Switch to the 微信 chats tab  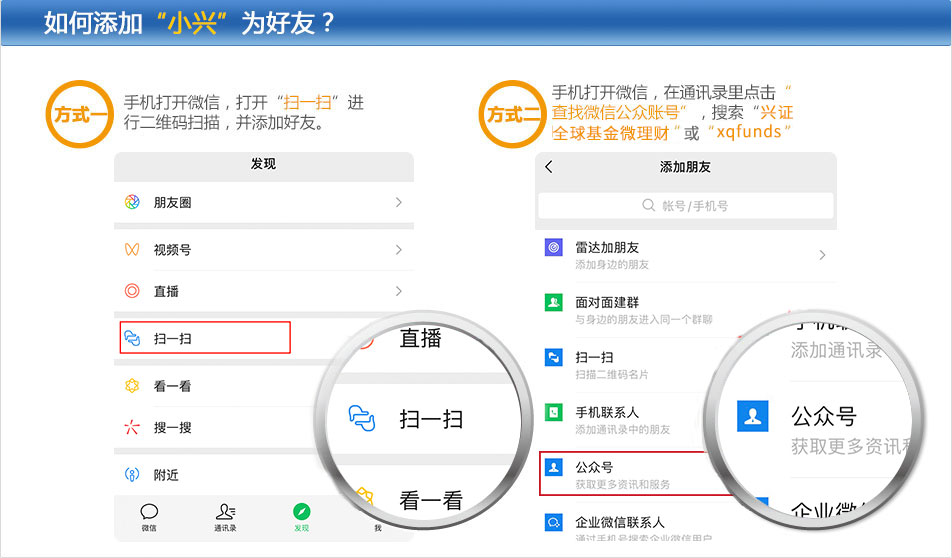(x=149, y=517)
